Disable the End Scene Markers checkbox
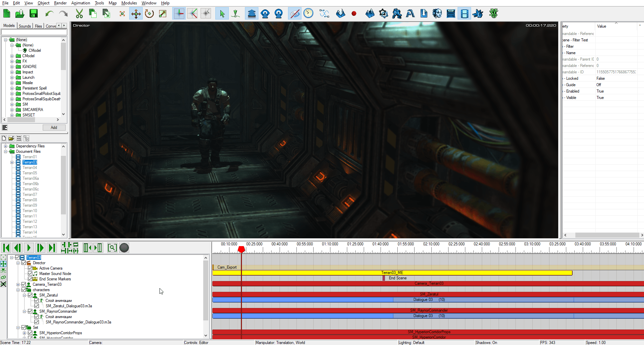This screenshot has width=644, height=345. click(x=30, y=279)
